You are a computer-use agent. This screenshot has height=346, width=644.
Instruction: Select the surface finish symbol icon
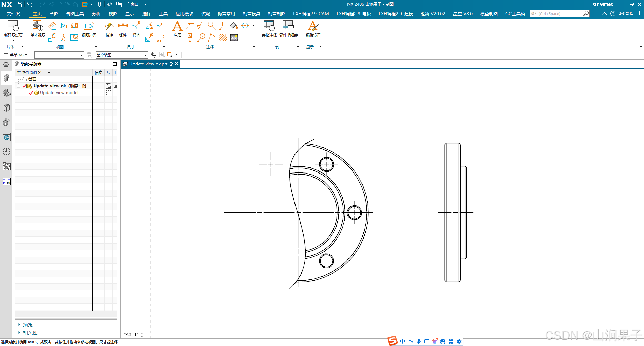(x=201, y=26)
